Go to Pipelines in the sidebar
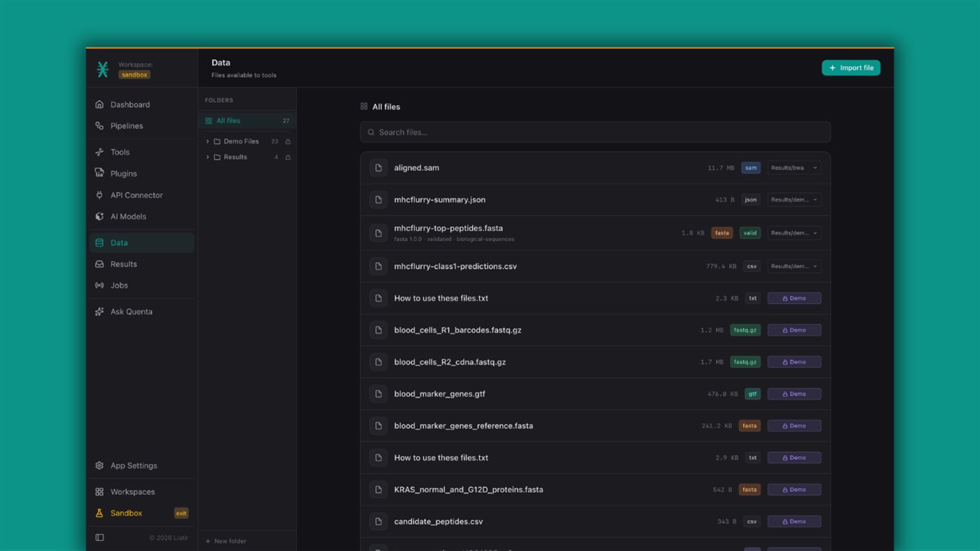This screenshot has width=980, height=551. tap(142, 126)
